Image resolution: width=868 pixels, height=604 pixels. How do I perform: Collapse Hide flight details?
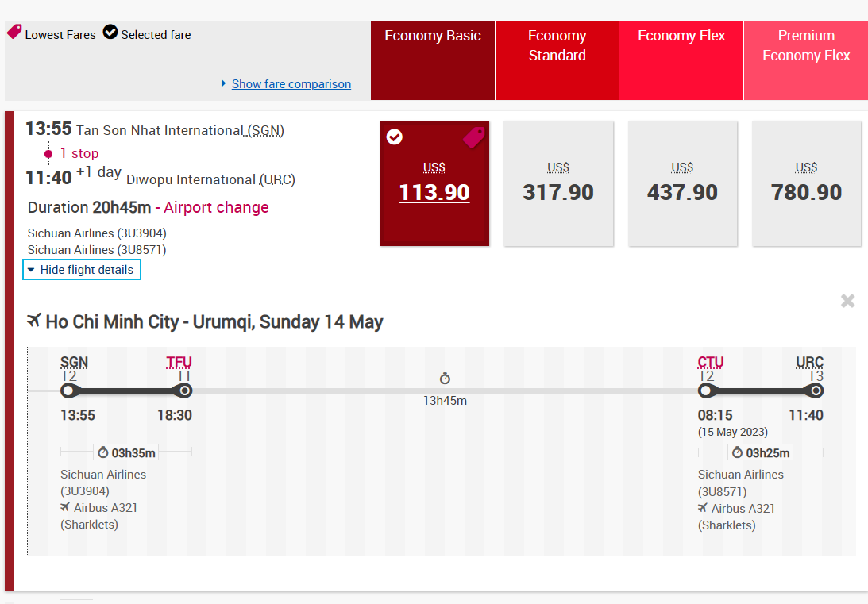tap(83, 270)
